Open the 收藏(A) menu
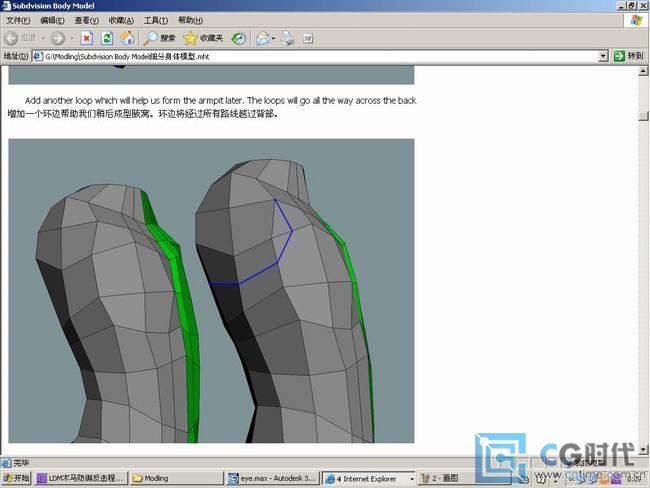650x488 pixels. [x=121, y=20]
